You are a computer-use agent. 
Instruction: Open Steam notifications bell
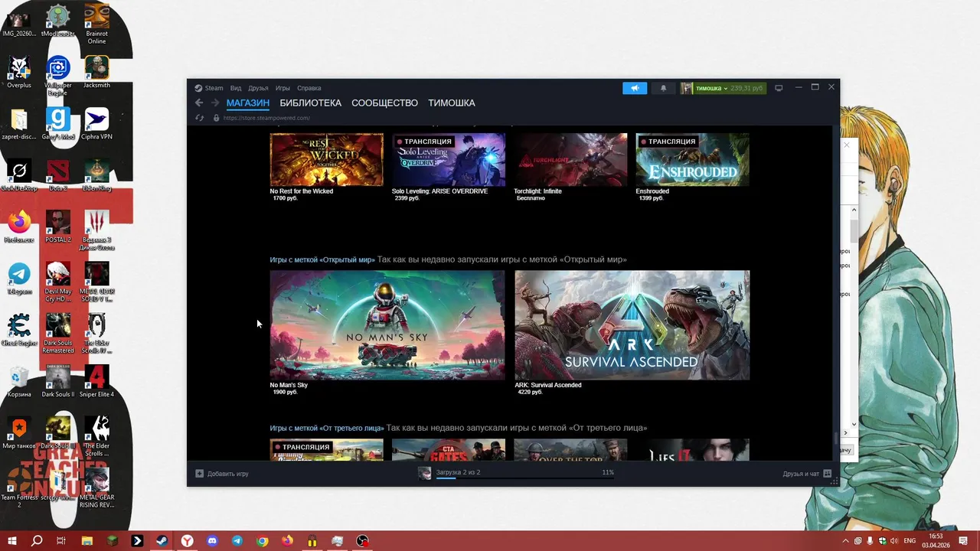663,88
